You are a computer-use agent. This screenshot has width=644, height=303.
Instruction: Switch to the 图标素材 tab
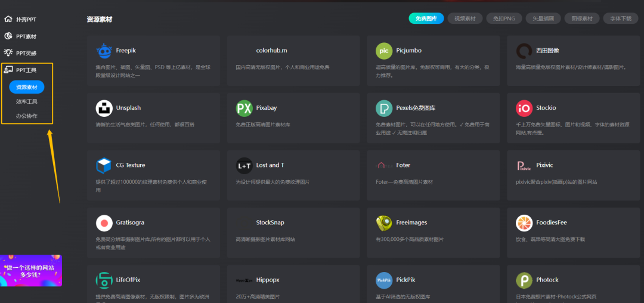click(582, 18)
